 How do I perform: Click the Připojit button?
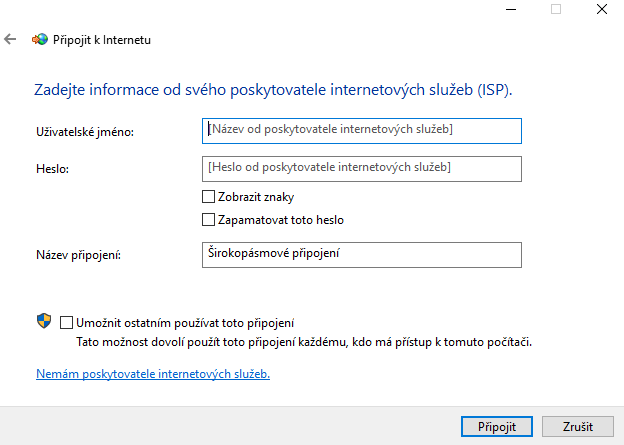(497, 427)
